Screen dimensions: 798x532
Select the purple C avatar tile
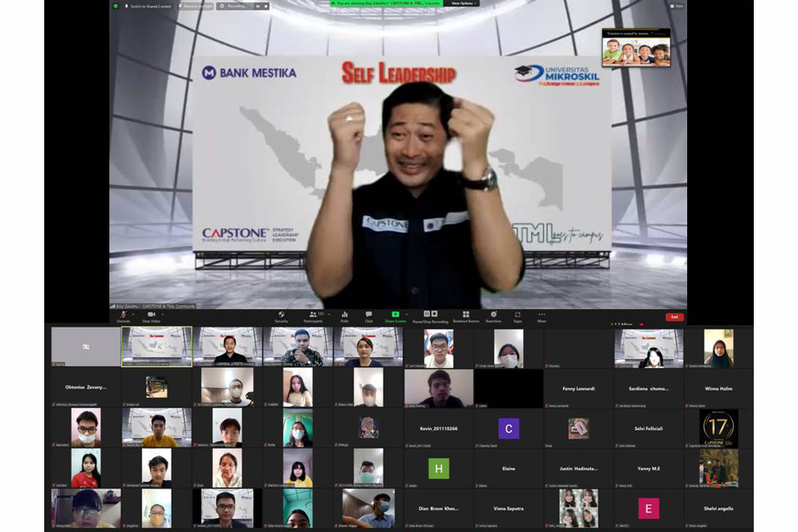click(509, 428)
